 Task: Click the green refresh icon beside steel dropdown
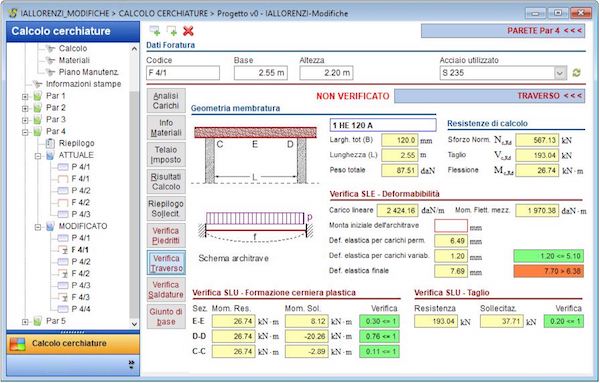pos(576,73)
